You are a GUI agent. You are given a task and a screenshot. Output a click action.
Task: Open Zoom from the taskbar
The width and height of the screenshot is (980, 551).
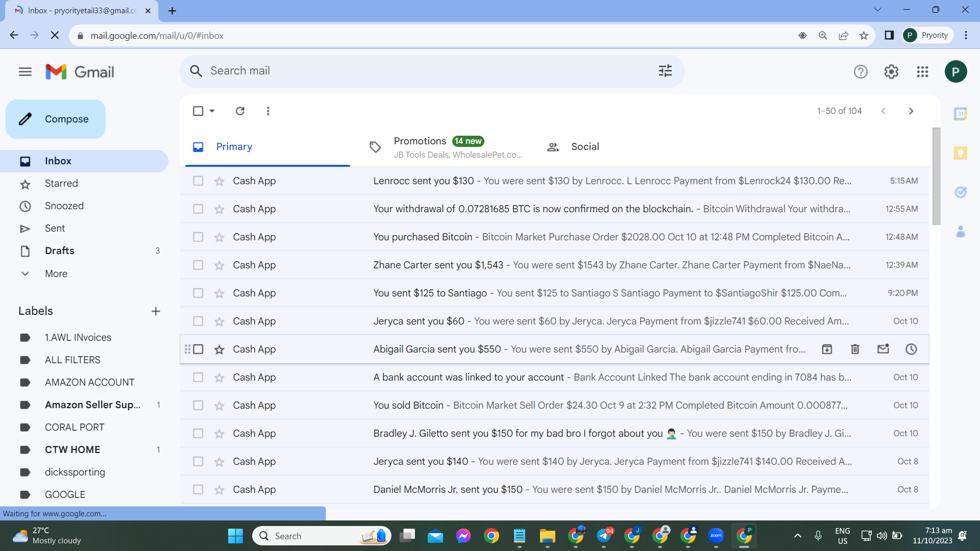716,536
